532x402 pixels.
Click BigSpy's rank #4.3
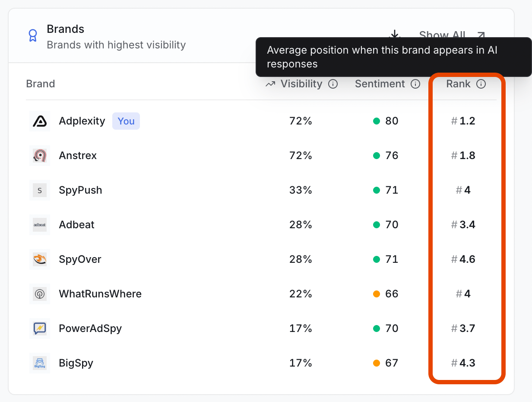(463, 363)
